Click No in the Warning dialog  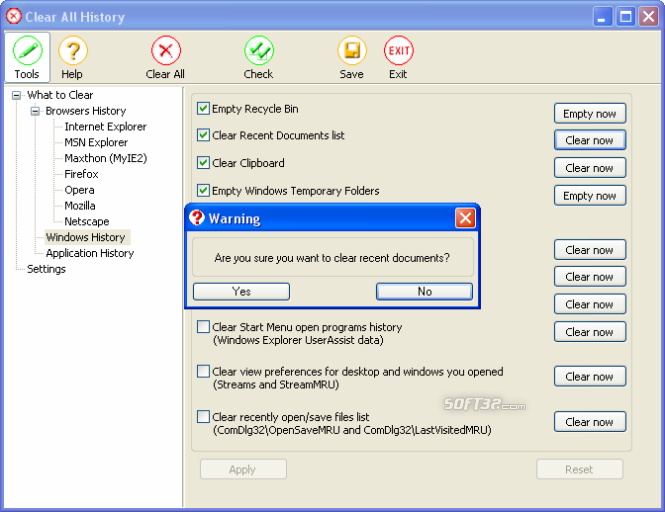pos(425,292)
